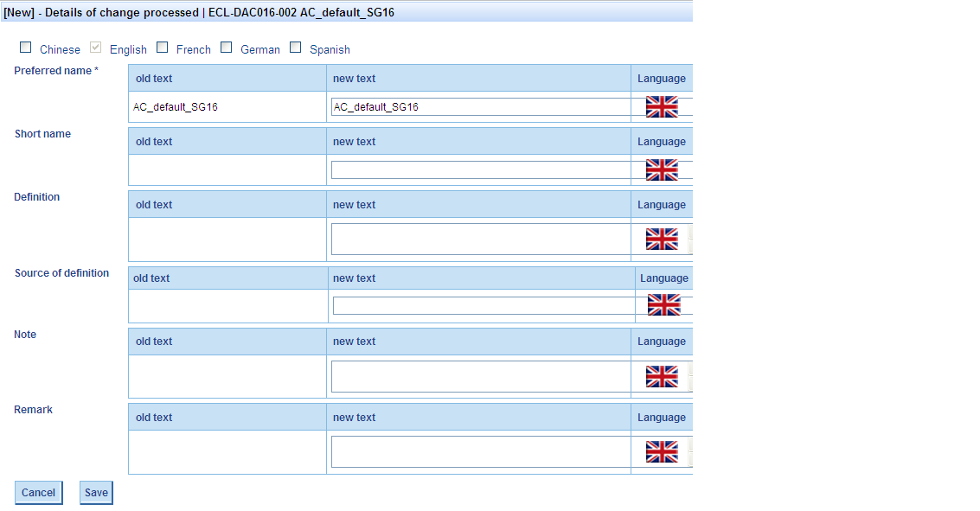Toggle the English language checkbox
Screen dimensions: 980x511
coord(96,48)
